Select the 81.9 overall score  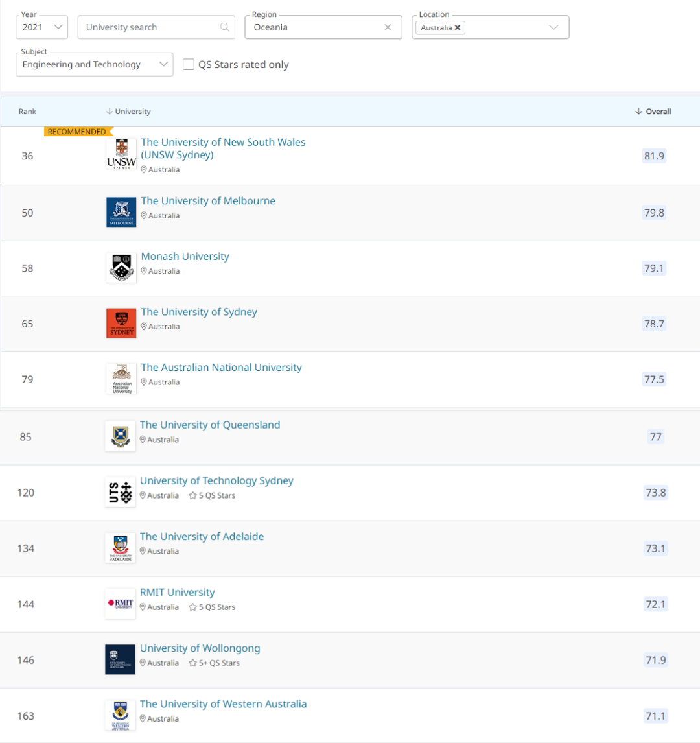654,156
